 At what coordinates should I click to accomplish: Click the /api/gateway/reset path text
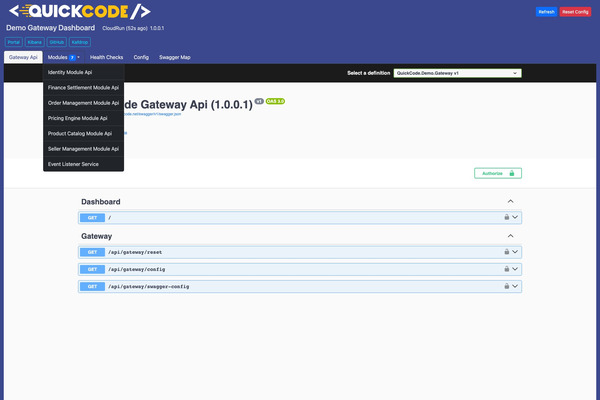[135, 252]
